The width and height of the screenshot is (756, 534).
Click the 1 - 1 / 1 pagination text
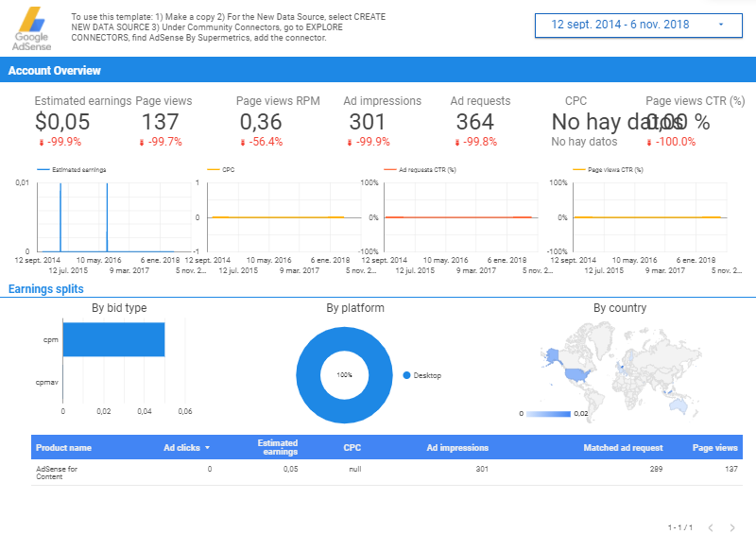pos(680,527)
